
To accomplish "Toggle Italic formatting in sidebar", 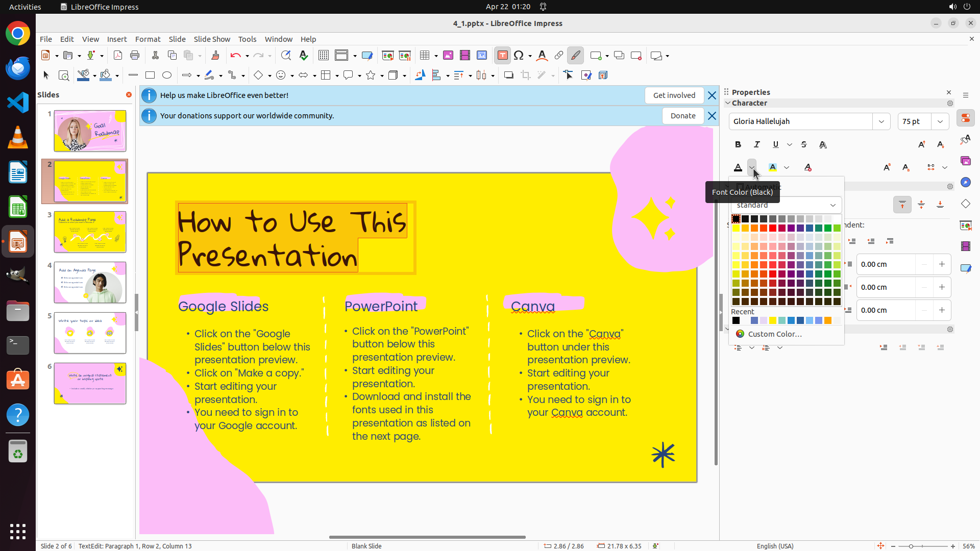I will coord(757,145).
